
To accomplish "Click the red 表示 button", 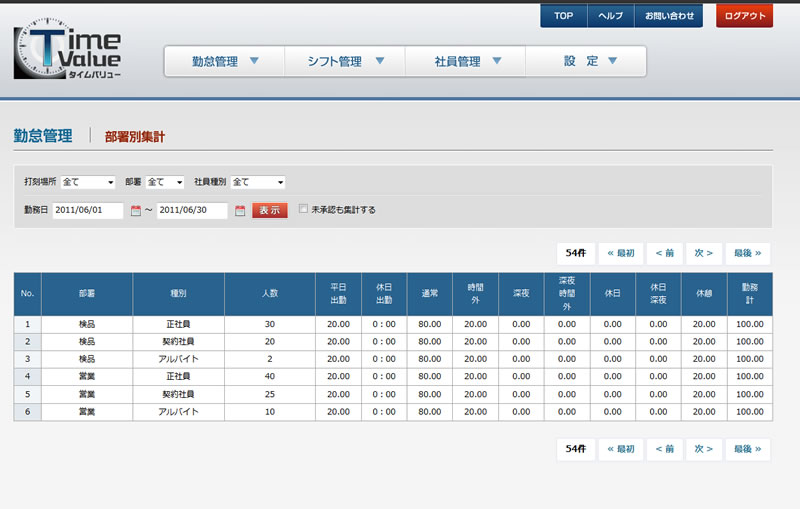I will [x=270, y=210].
